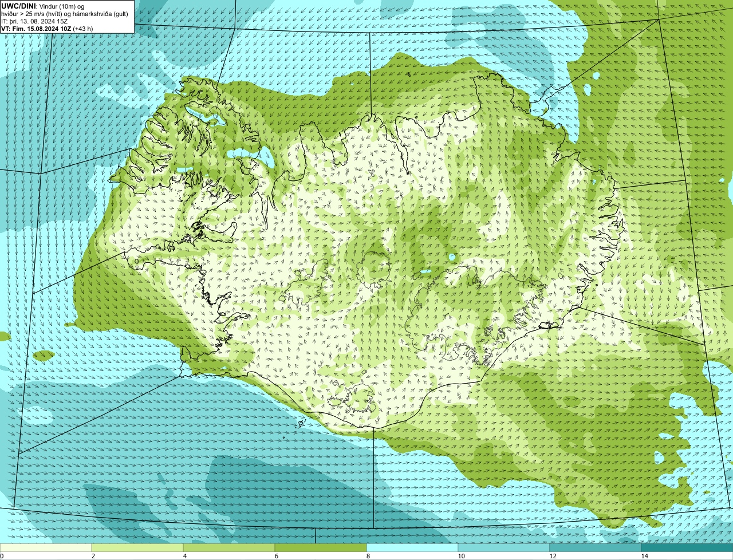Viewport: 733px width, 560px height.
Task: Click the 2–4 m/s light yellow-green legend swatch
Action: (137, 548)
